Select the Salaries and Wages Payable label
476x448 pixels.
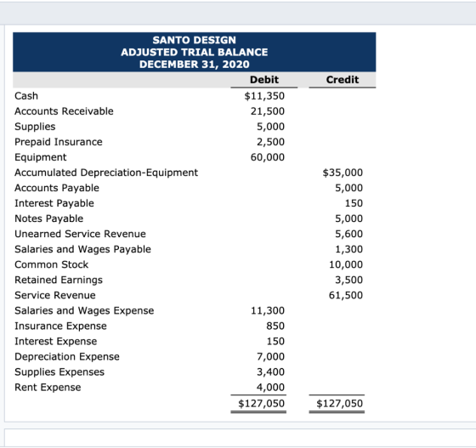(83, 249)
